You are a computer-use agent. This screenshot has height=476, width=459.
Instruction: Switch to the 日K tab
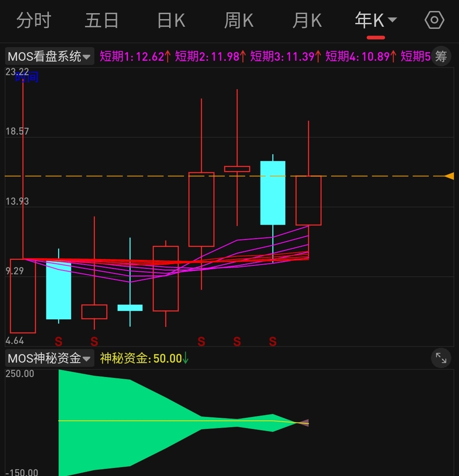pyautogui.click(x=171, y=20)
